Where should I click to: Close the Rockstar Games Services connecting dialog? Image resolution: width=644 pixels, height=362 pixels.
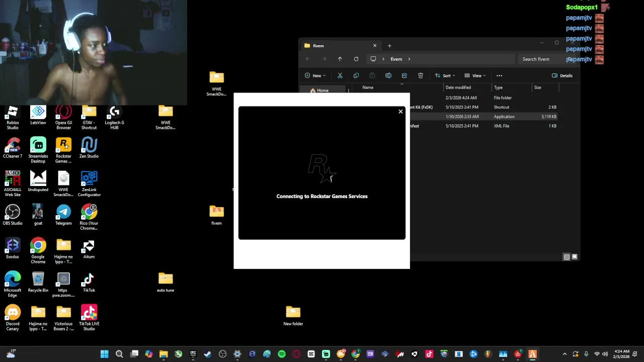[400, 112]
